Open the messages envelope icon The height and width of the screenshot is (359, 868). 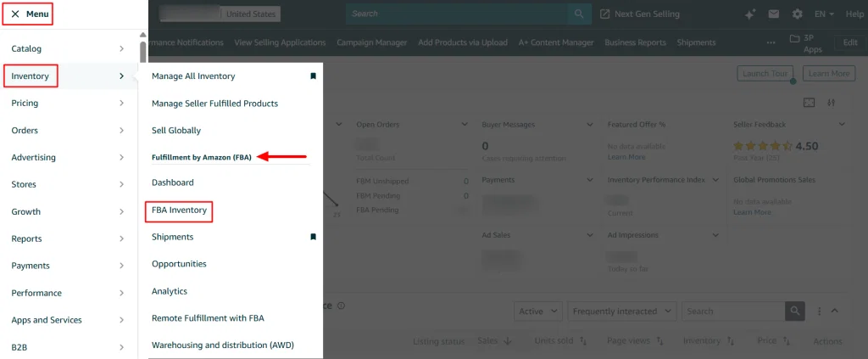click(x=773, y=14)
